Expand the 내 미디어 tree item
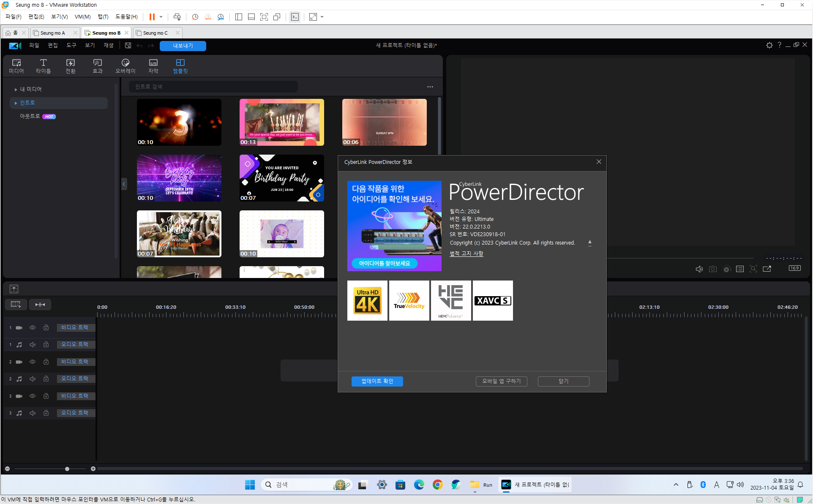The width and height of the screenshot is (813, 504). coord(16,90)
